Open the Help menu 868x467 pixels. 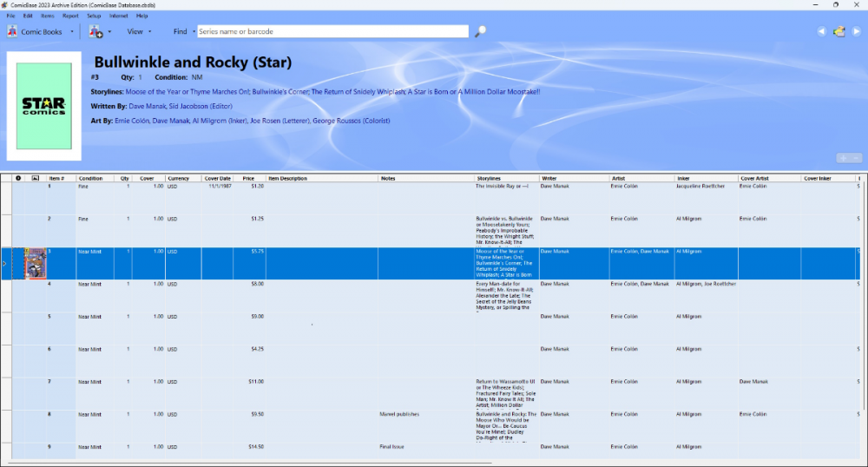coord(141,16)
